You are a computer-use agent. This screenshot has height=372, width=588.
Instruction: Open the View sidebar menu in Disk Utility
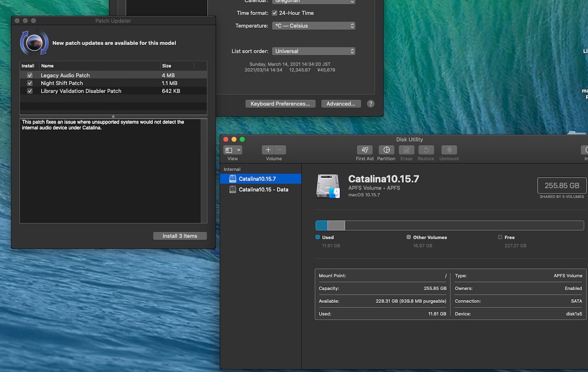click(x=233, y=150)
